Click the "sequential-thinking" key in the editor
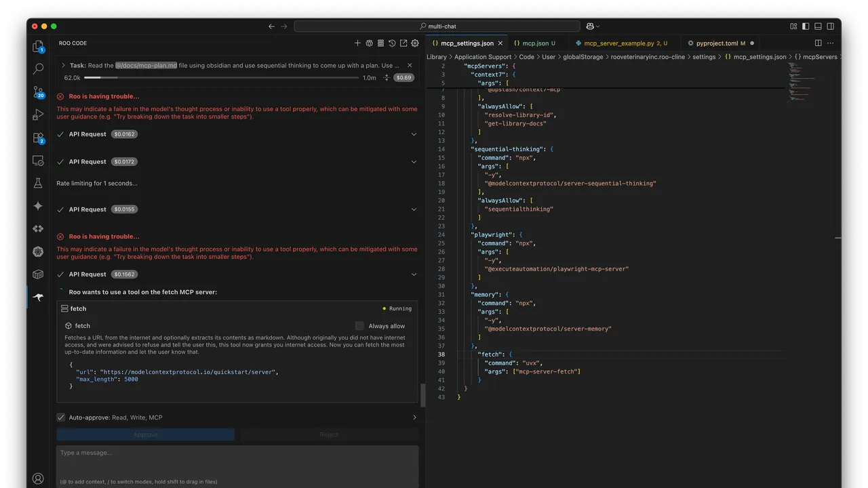 pos(509,149)
